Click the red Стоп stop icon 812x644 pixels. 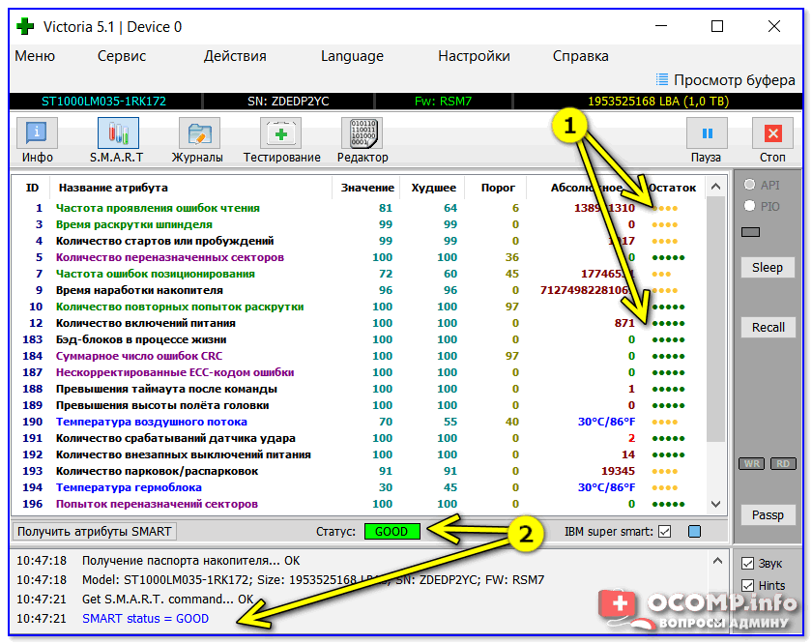[772, 133]
